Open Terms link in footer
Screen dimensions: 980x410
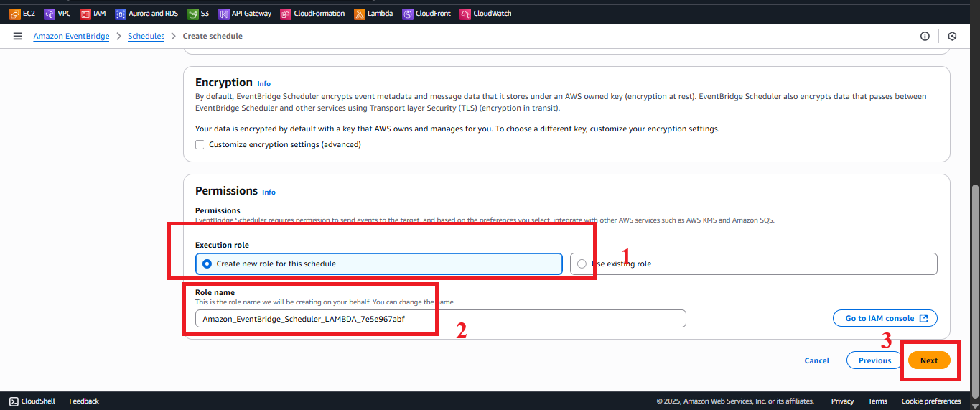click(877, 401)
